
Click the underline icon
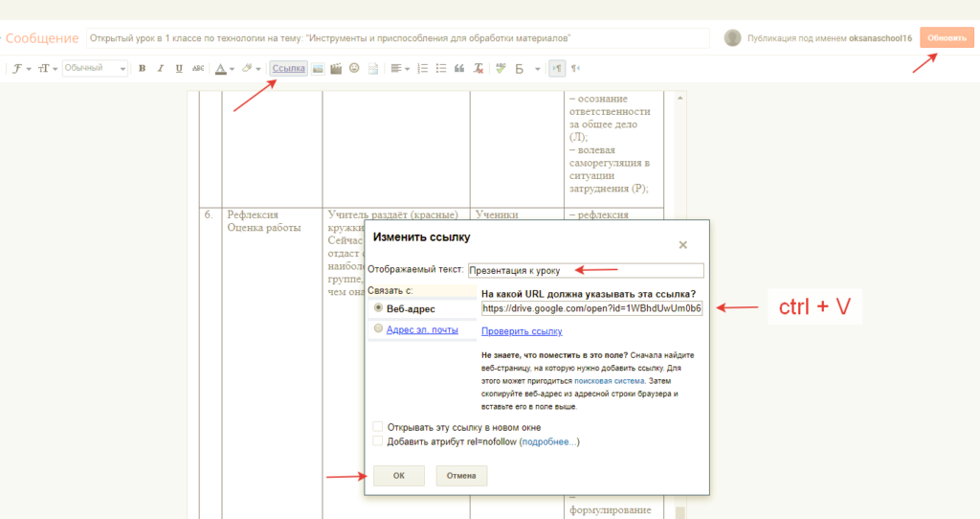pyautogui.click(x=179, y=68)
